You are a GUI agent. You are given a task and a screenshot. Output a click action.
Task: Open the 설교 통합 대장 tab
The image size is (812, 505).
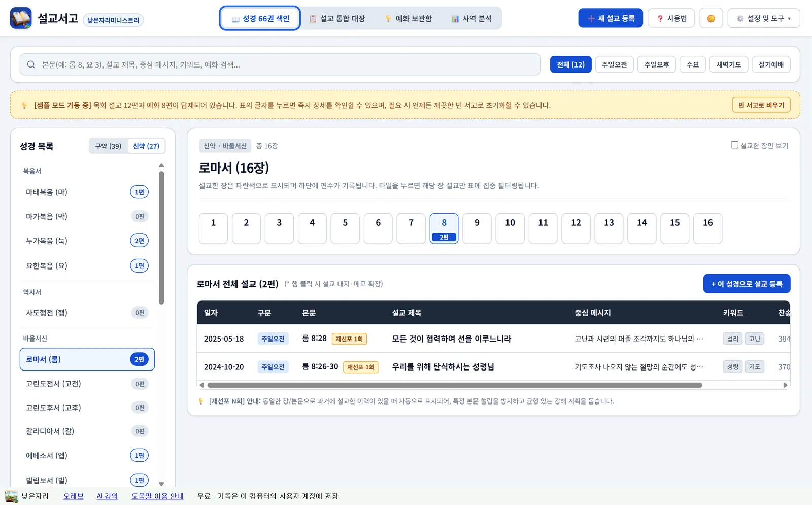coord(337,18)
